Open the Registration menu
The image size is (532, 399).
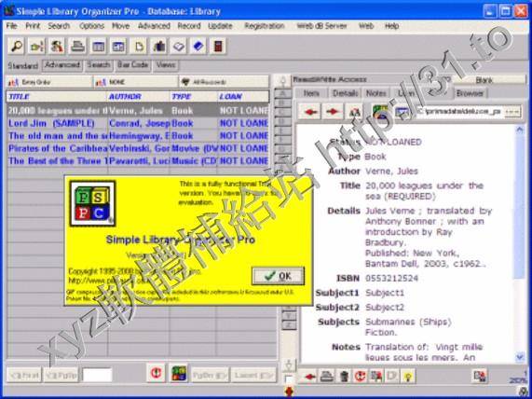pyautogui.click(x=265, y=26)
